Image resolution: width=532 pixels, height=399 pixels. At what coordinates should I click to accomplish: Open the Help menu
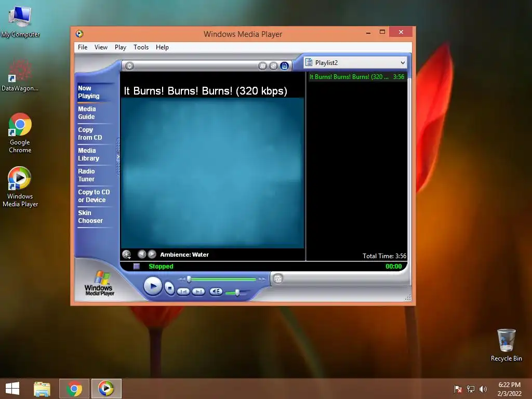pos(162,47)
